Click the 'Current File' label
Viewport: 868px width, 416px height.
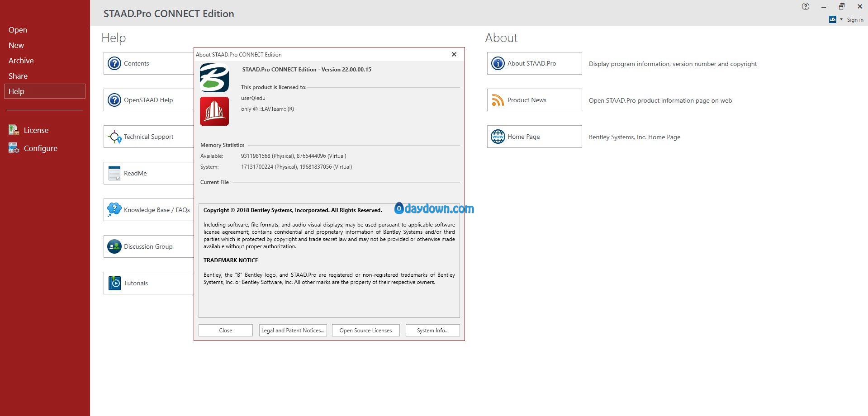tap(215, 182)
